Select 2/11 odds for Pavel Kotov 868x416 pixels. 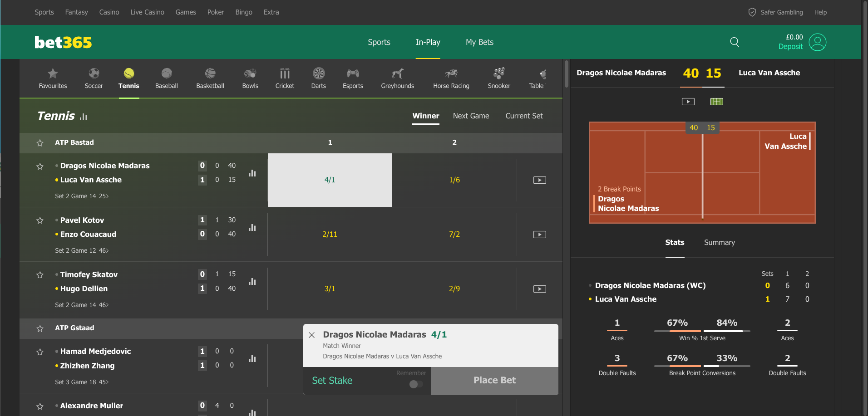click(330, 235)
